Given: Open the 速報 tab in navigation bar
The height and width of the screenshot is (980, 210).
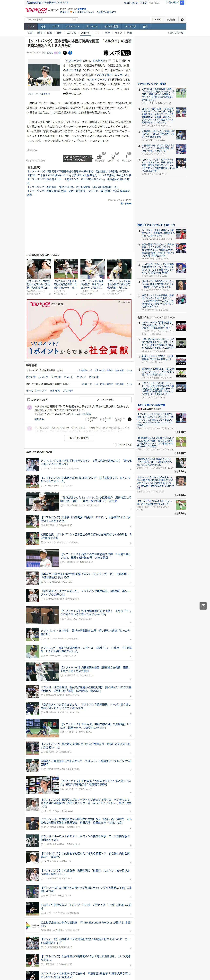Looking at the screenshot, I should 43,27.
